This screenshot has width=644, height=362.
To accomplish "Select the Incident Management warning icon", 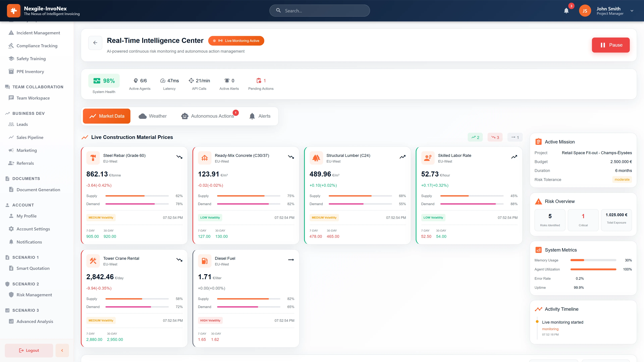I will click(11, 33).
